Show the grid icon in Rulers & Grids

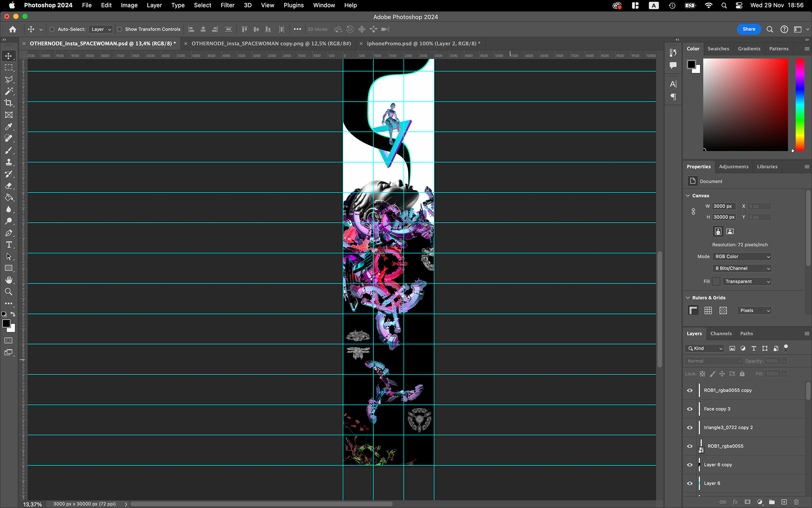[708, 310]
